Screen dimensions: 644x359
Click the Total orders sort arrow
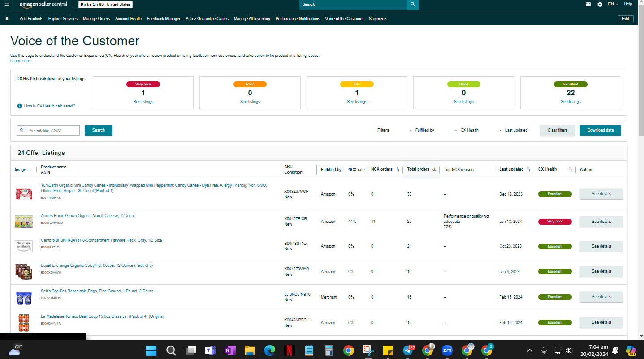tap(434, 170)
